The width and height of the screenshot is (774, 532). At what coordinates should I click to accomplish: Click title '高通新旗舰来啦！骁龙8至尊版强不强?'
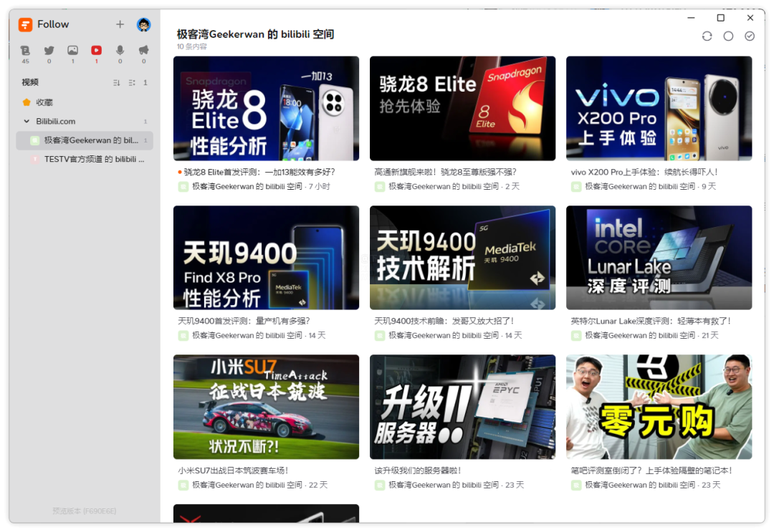click(x=445, y=172)
